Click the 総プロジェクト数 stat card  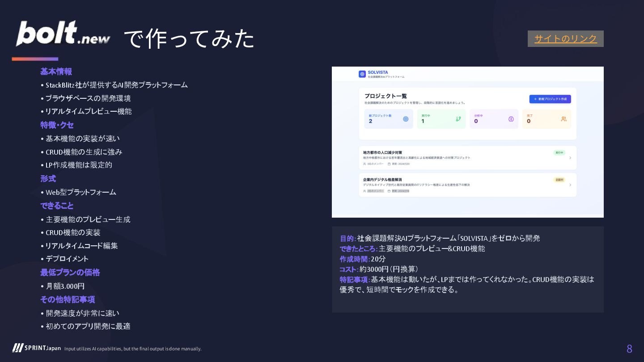coord(389,119)
